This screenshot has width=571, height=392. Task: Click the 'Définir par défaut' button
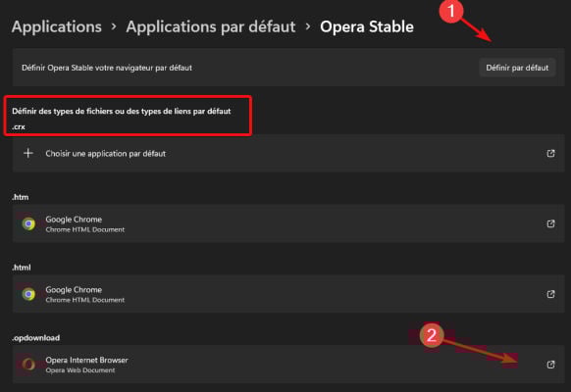(x=517, y=68)
